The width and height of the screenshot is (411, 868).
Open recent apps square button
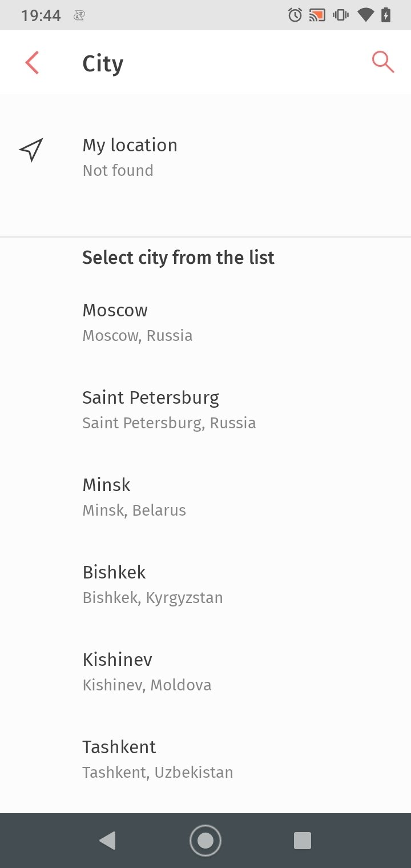tap(302, 840)
